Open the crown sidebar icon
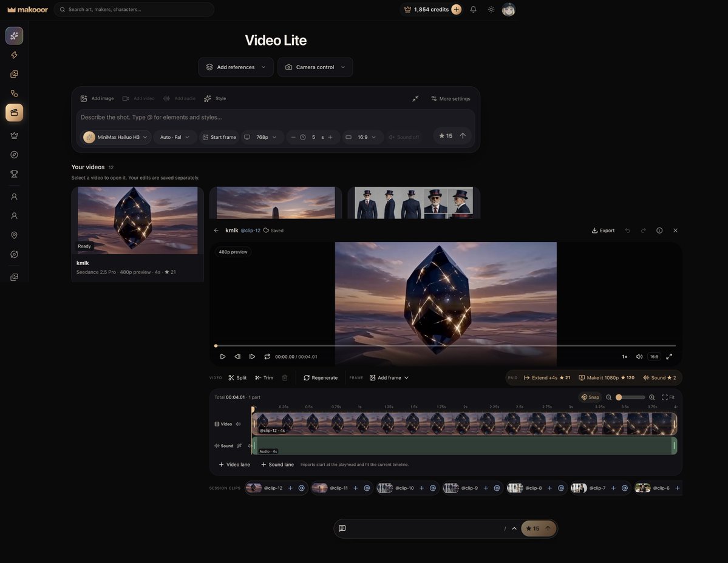728x563 pixels. [15, 135]
